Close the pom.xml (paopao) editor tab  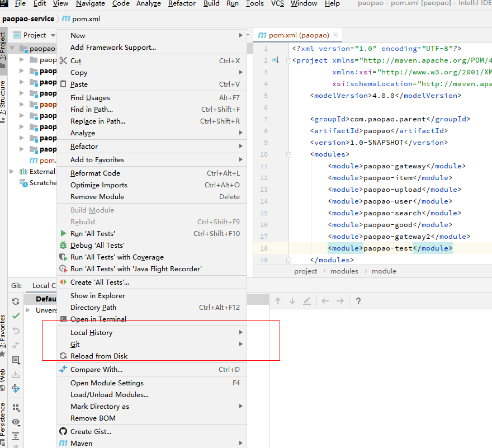click(x=335, y=35)
